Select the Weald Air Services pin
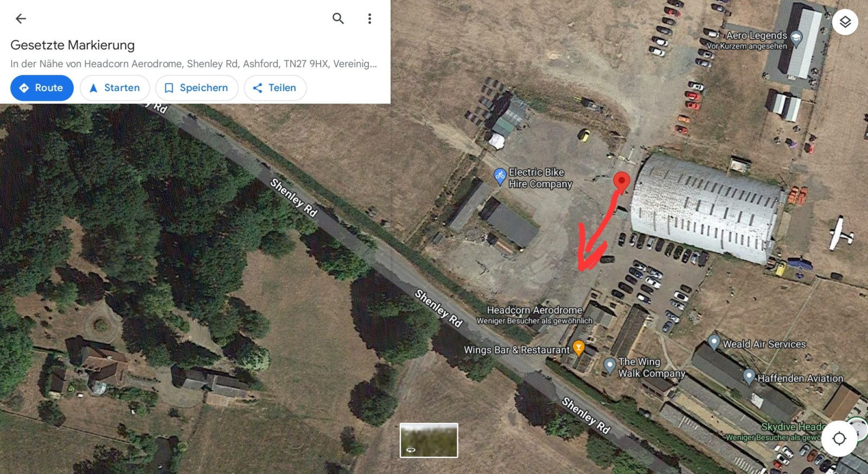868x474 pixels. tap(714, 342)
